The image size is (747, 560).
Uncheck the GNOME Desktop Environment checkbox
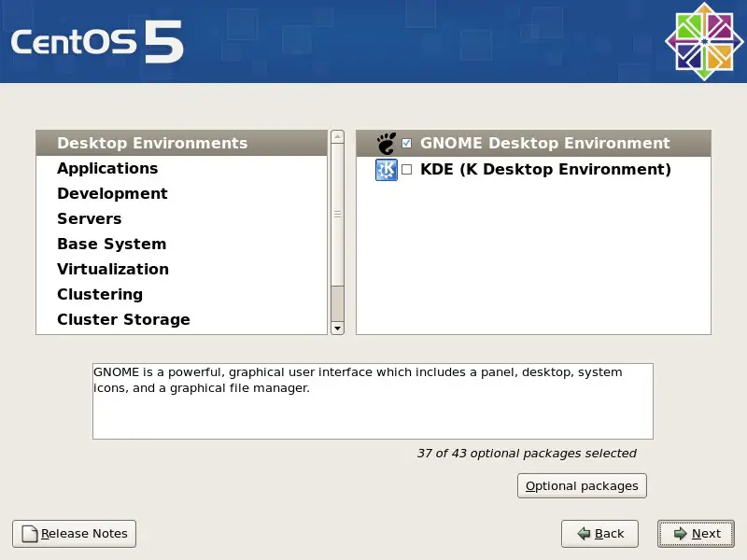(x=406, y=144)
